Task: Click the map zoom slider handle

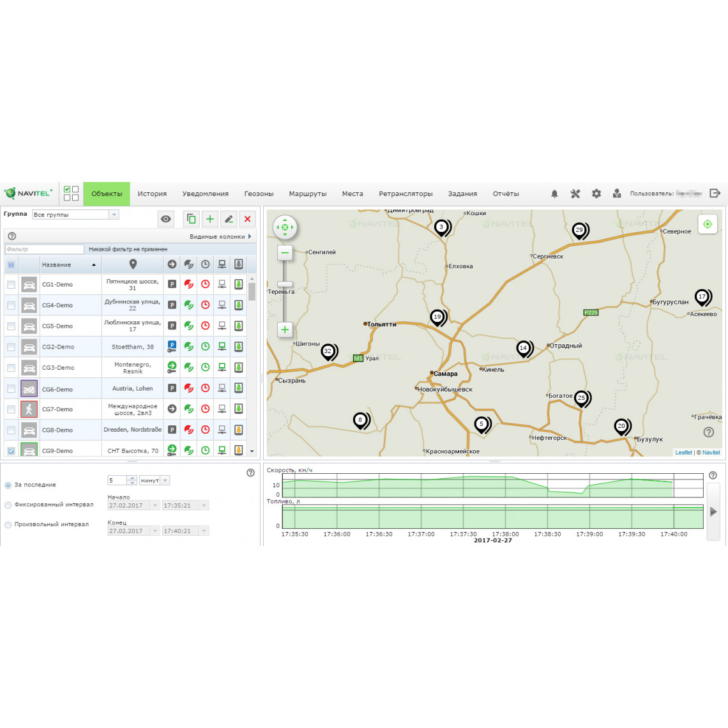Action: 285,284
